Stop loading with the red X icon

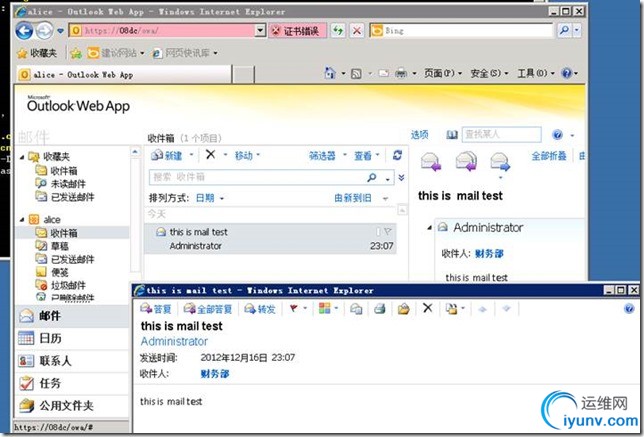[x=357, y=30]
